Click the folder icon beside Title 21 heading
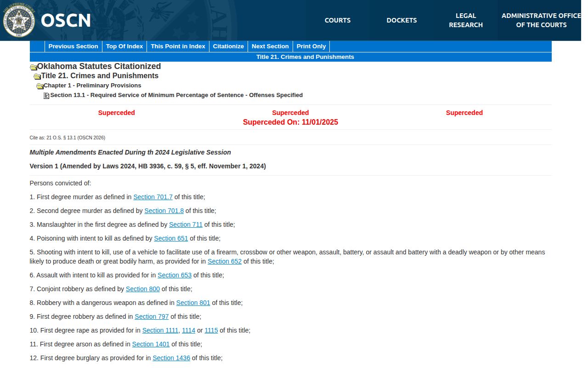 tap(37, 76)
